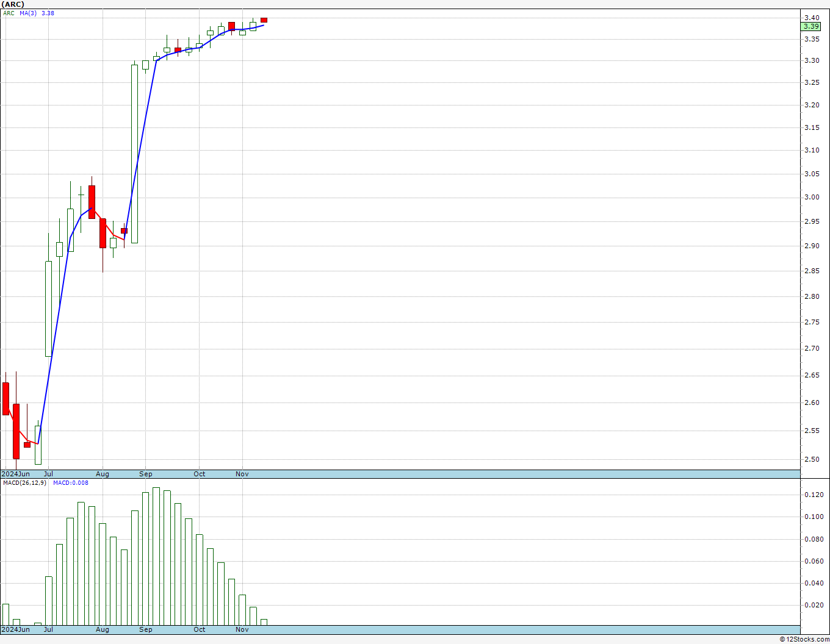
Task: Click the 0.080 MACD axis label
Action: [x=814, y=539]
